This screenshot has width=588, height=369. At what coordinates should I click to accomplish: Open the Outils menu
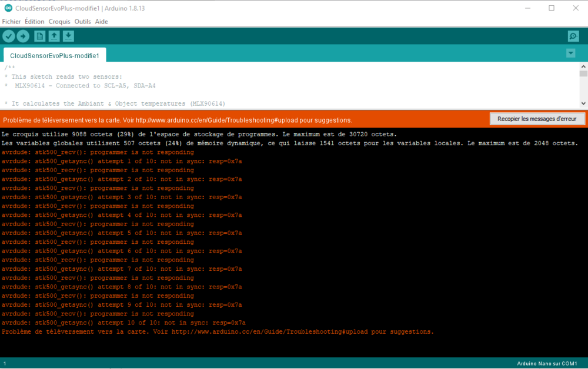point(82,22)
